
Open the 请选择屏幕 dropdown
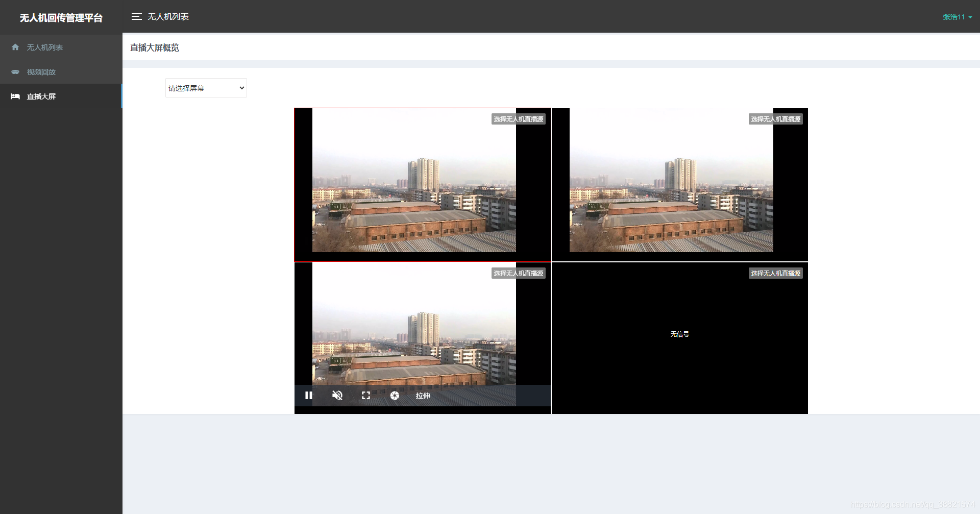(x=206, y=88)
